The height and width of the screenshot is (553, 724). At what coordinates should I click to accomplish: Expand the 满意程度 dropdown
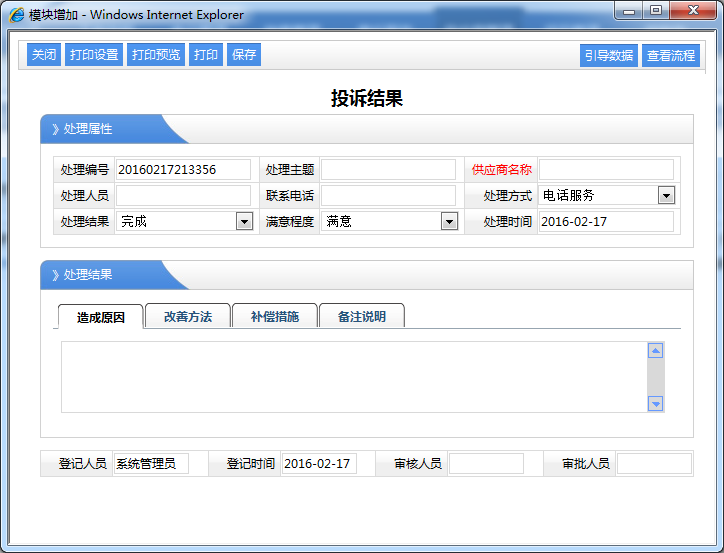coord(449,222)
